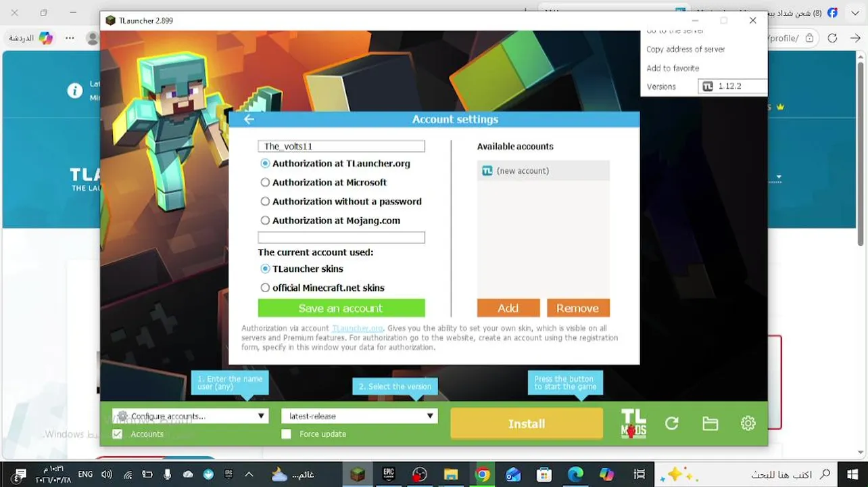Open the ENG language indicator

85,475
